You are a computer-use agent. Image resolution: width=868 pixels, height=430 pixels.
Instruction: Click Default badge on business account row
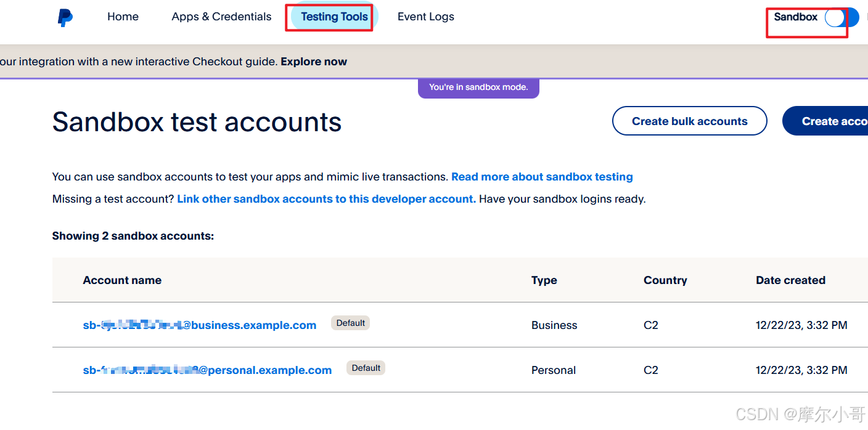coord(351,323)
